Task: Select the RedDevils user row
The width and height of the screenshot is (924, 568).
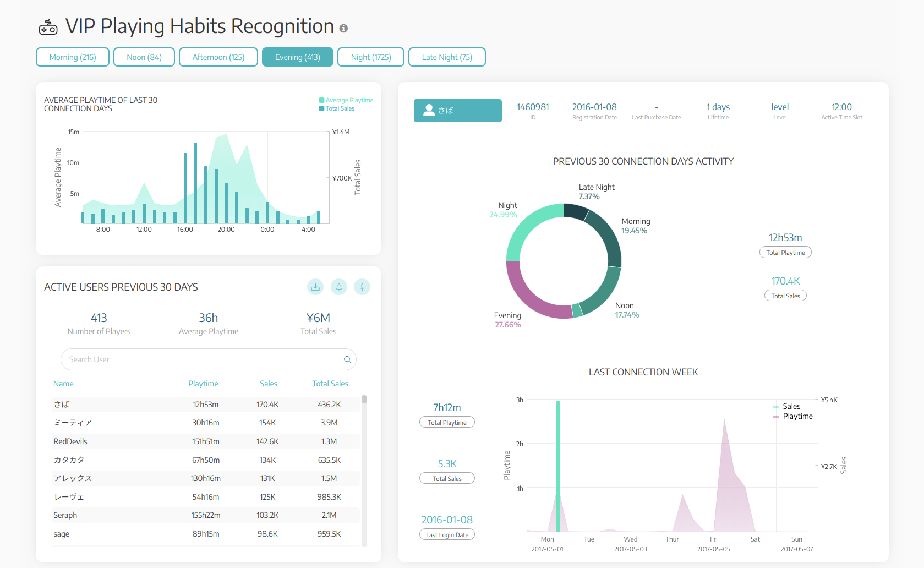Action: click(206, 441)
